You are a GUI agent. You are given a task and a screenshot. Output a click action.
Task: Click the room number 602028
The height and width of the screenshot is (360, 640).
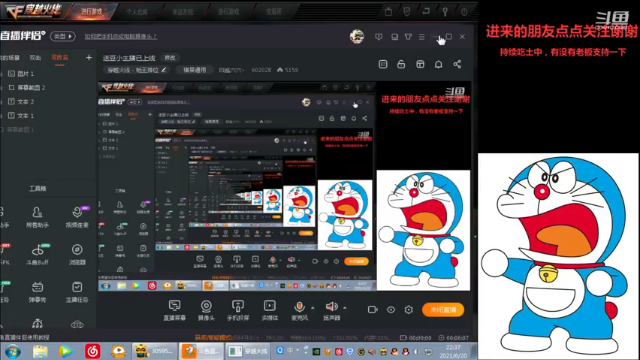click(261, 70)
